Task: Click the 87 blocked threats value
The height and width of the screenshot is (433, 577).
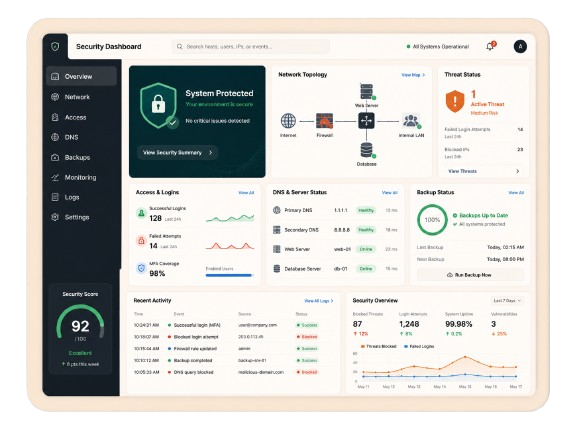Action: pyautogui.click(x=357, y=324)
